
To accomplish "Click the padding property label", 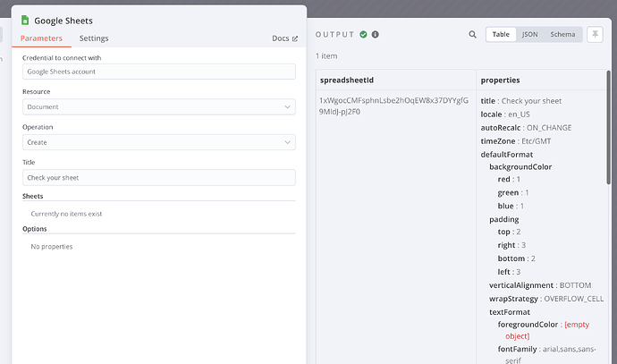I will coord(504,219).
